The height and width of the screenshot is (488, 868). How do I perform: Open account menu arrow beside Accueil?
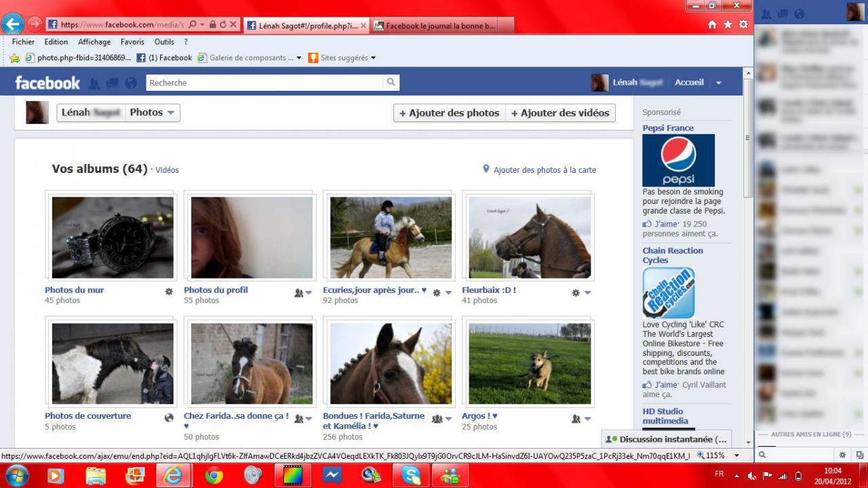719,83
